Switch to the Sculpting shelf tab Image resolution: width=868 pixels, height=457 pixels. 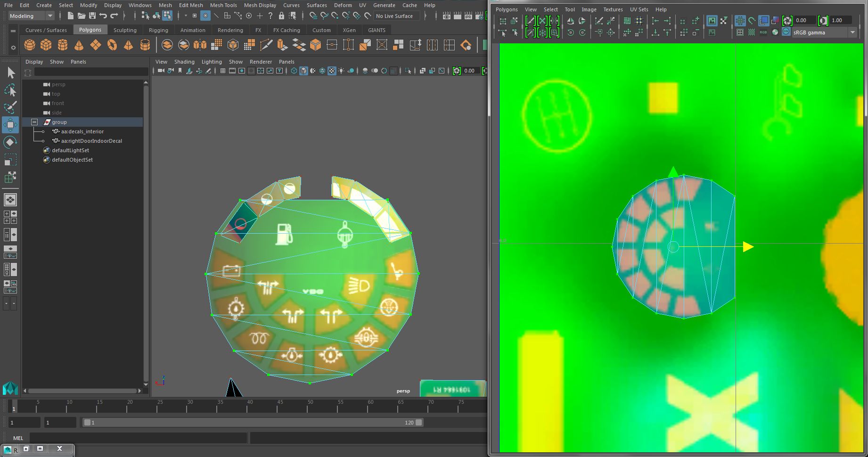click(x=125, y=30)
